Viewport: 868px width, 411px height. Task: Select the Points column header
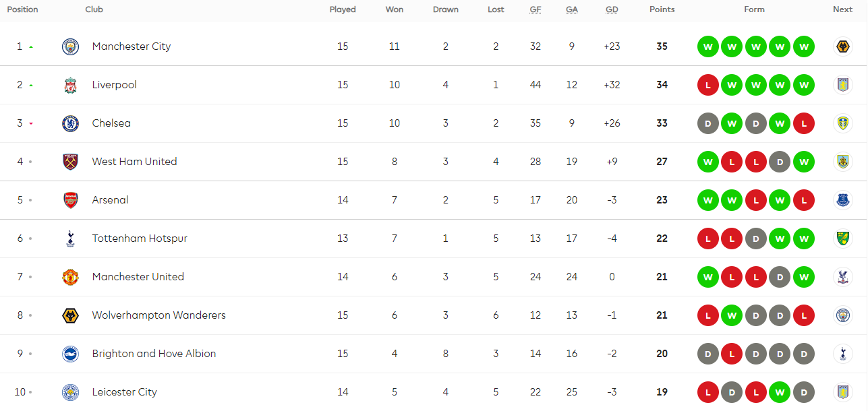coord(662,9)
